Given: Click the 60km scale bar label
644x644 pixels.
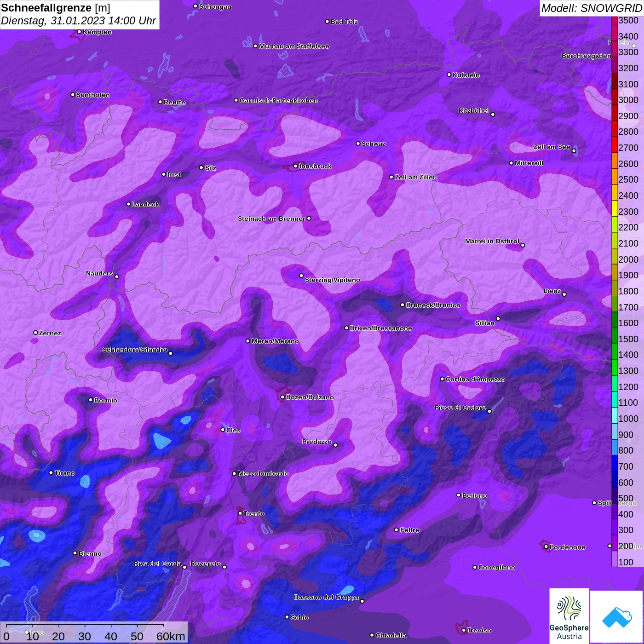Looking at the screenshot, I should [x=171, y=636].
